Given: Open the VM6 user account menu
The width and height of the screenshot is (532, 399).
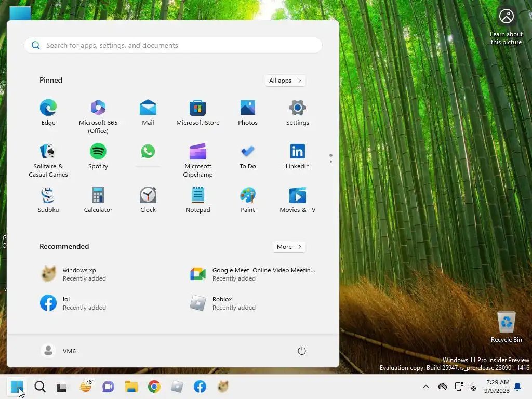Looking at the screenshot, I should [58, 351].
